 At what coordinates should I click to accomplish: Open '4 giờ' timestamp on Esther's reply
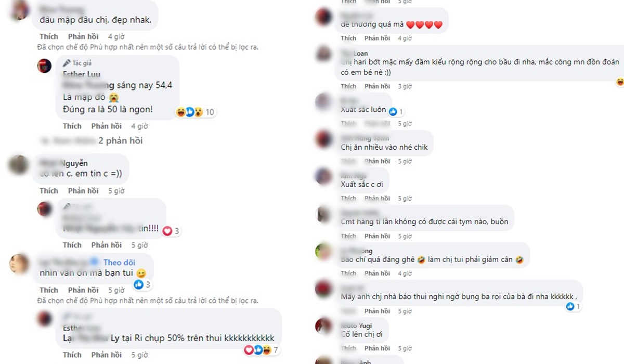139,126
